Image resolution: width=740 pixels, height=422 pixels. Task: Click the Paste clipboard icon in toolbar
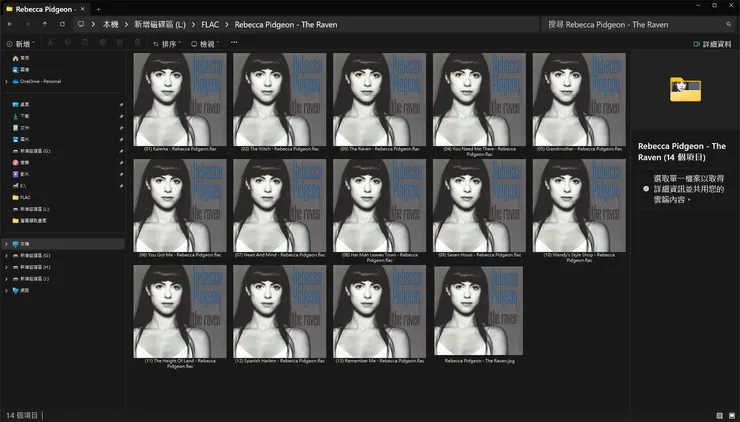pyautogui.click(x=85, y=43)
